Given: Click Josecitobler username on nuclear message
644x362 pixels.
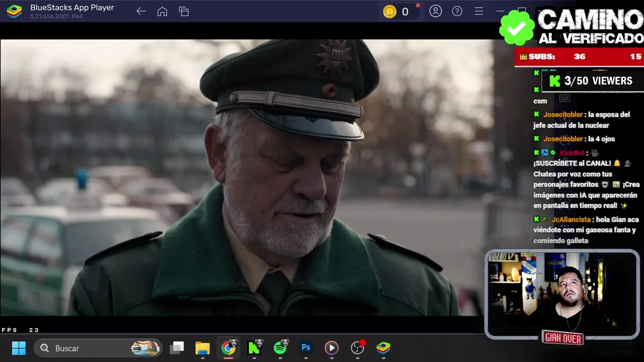Looking at the screenshot, I should point(563,115).
